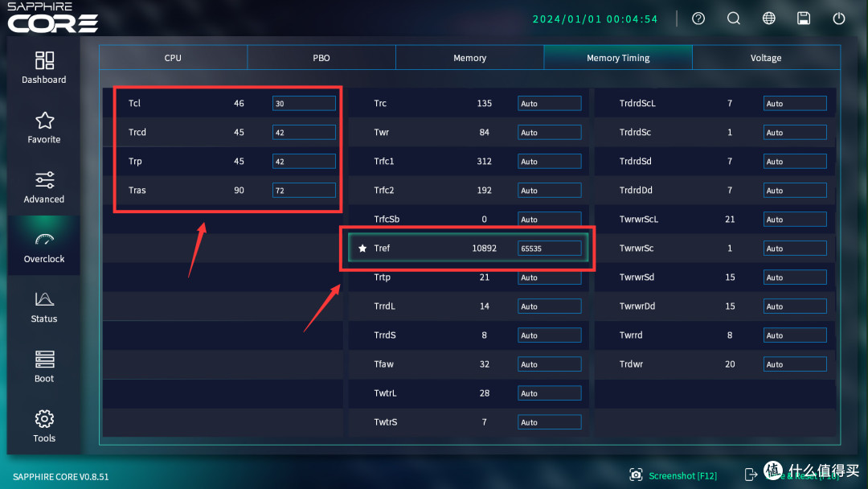The image size is (868, 489).
Task: Select the Tcl row label
Action: pyautogui.click(x=134, y=103)
